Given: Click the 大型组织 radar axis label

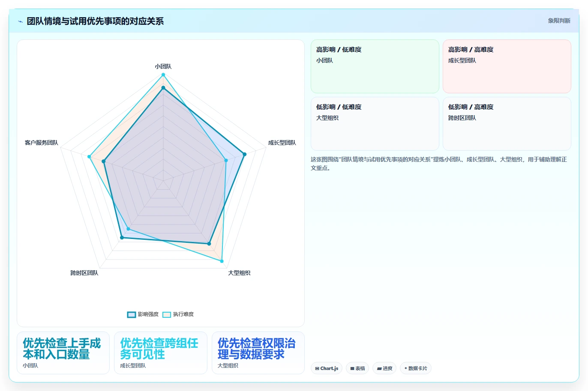Looking at the screenshot, I should [x=239, y=273].
